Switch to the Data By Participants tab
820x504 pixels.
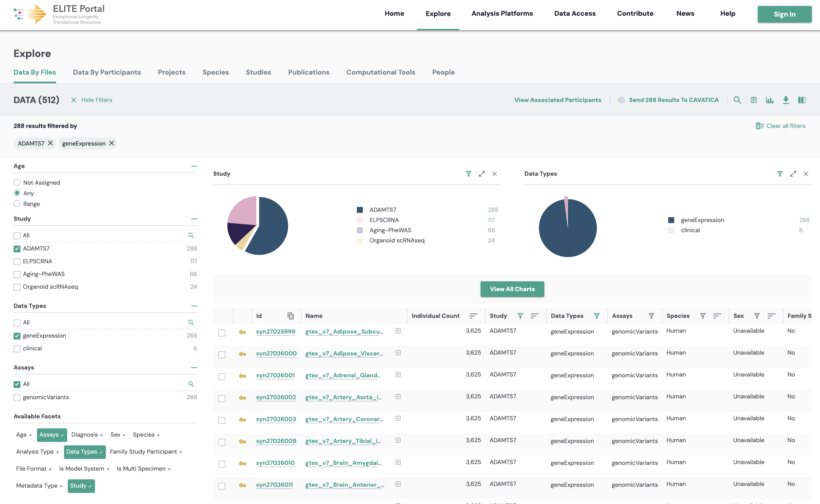[x=107, y=72]
